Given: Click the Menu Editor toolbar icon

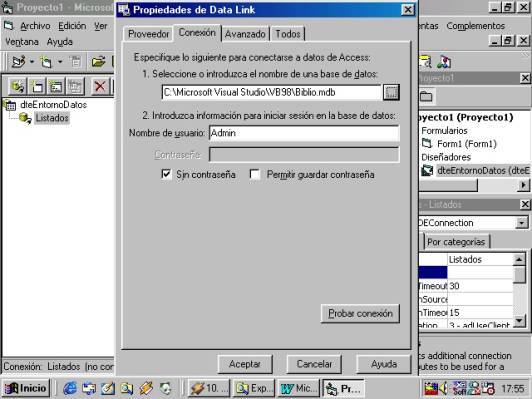Looking at the screenshot, I should 75,62.
